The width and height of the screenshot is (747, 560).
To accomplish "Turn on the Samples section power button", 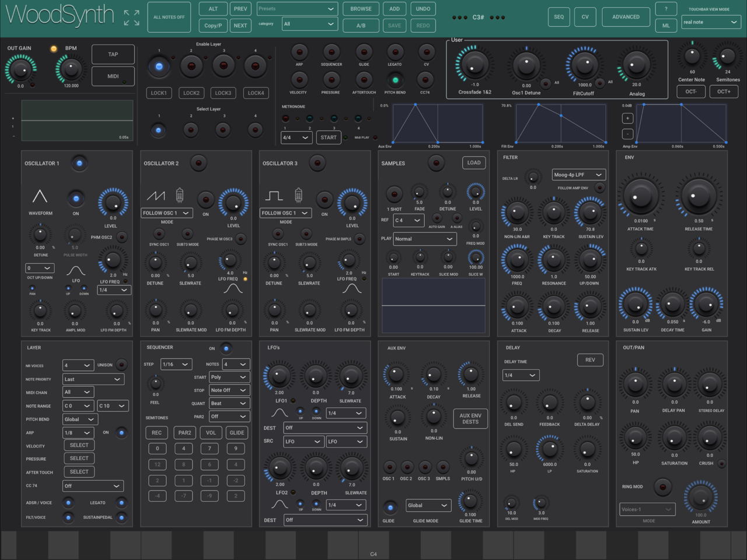I will tap(436, 163).
